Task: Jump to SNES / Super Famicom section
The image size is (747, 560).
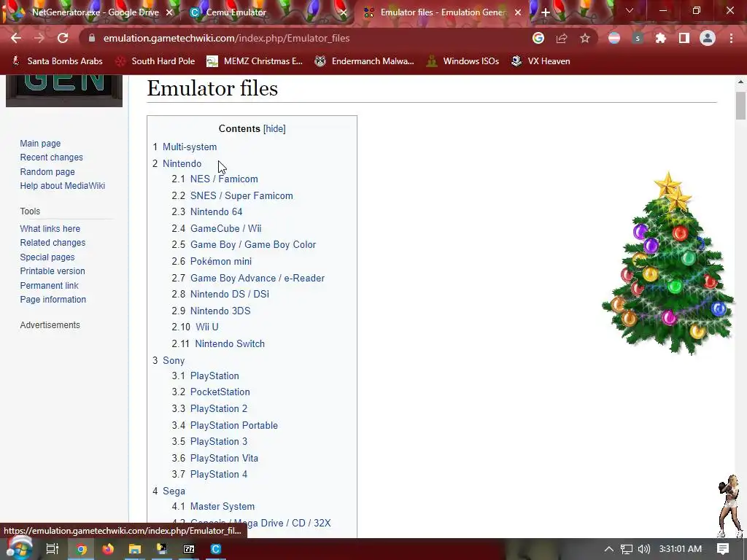Action: 241,195
